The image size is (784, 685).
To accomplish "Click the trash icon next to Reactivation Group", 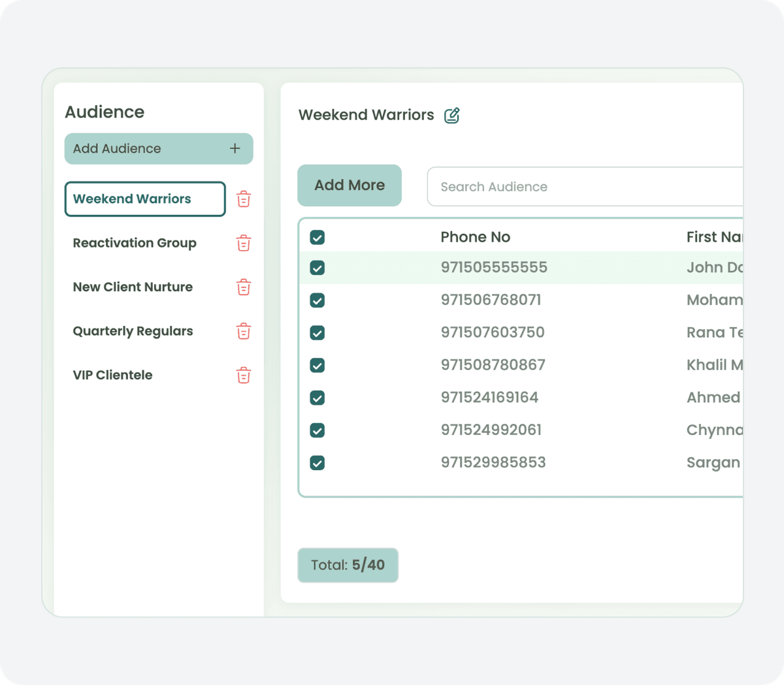I will click(243, 243).
